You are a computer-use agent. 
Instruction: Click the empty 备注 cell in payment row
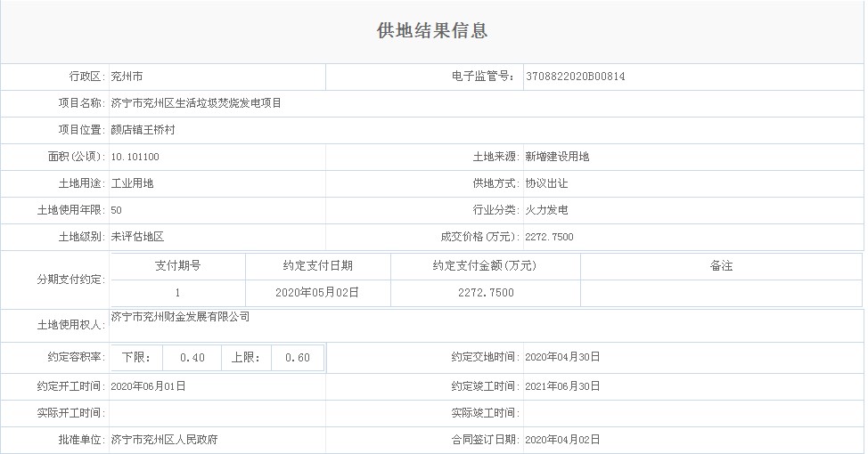click(x=721, y=292)
